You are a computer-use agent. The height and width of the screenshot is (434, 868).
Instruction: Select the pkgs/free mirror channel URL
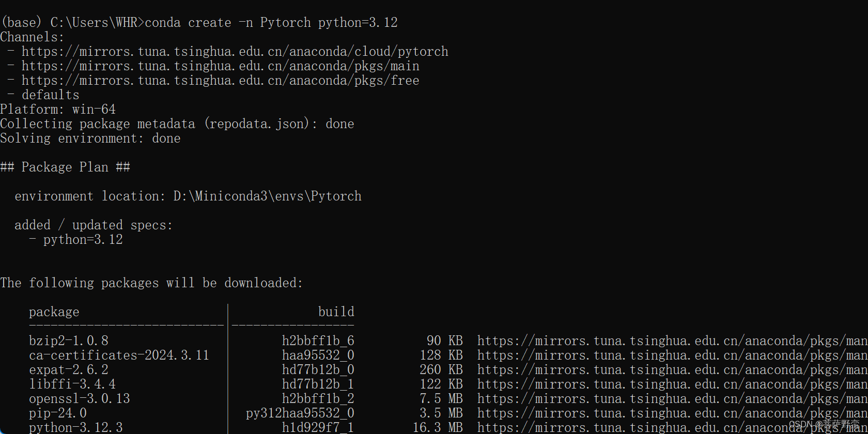(x=221, y=81)
